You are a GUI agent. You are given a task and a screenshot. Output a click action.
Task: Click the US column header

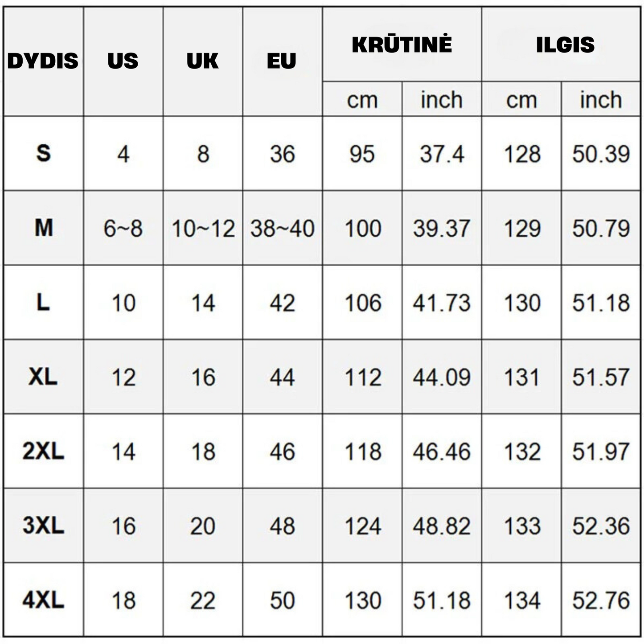click(x=123, y=61)
